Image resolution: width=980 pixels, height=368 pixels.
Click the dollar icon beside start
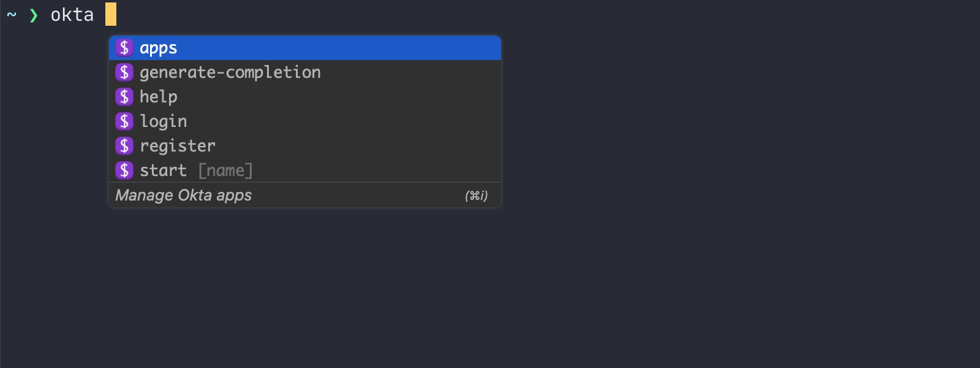[124, 171]
